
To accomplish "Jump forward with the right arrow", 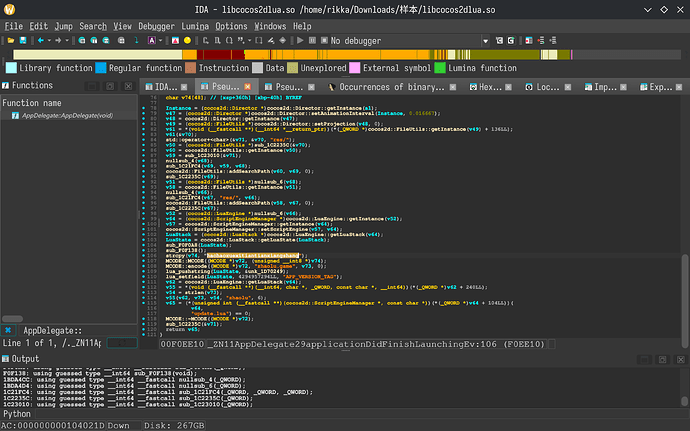I will coord(58,41).
